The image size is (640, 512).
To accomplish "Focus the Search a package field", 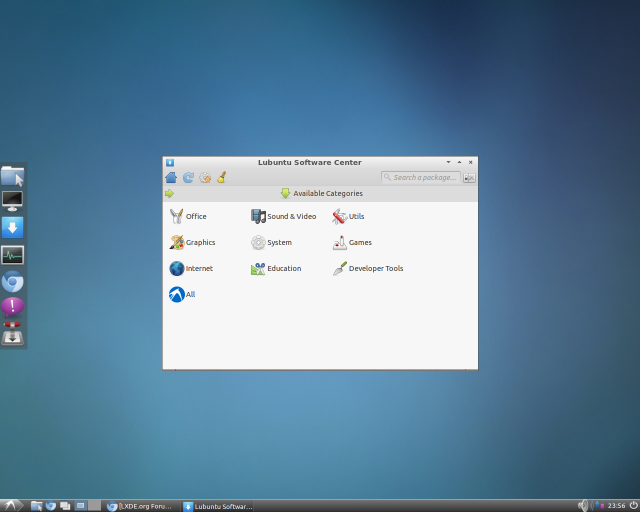I will 420,178.
